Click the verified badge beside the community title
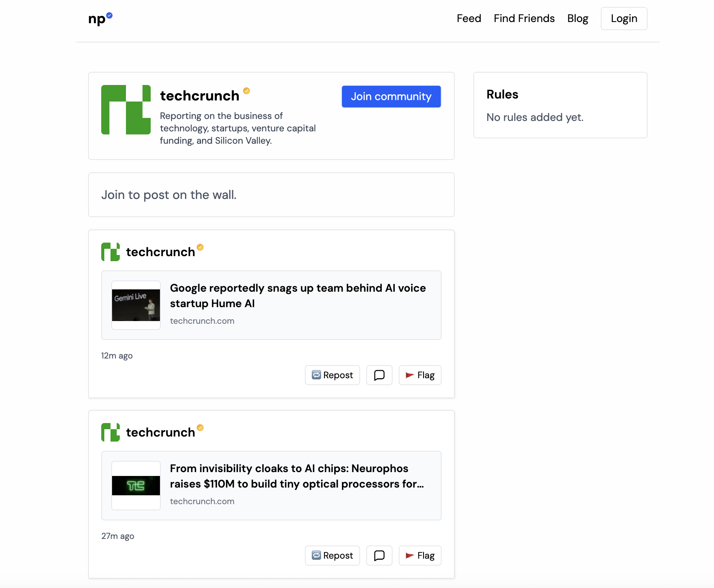This screenshot has height=588, width=714. point(246,91)
